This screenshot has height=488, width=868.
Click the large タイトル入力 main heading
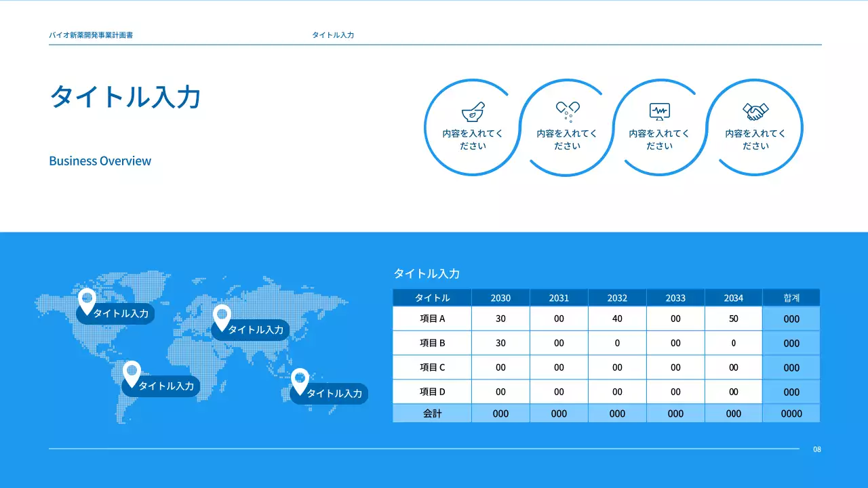pyautogui.click(x=125, y=97)
